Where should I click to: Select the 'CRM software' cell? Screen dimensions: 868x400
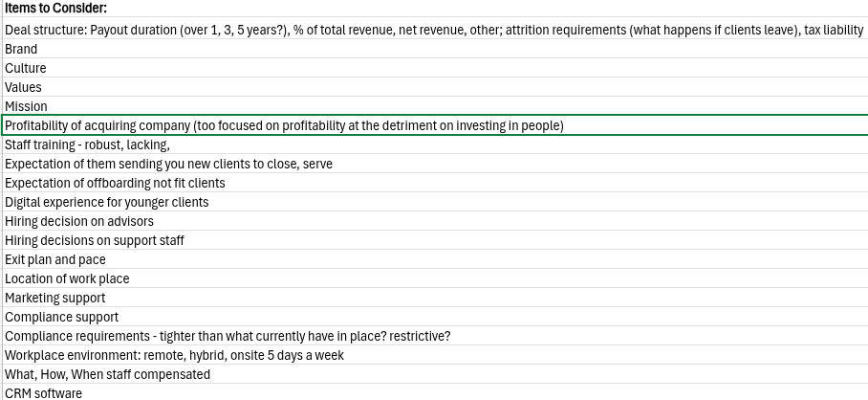[x=435, y=392]
